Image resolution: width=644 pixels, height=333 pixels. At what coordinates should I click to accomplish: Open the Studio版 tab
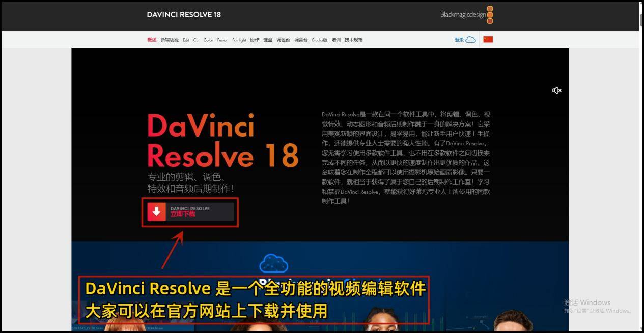pos(320,40)
